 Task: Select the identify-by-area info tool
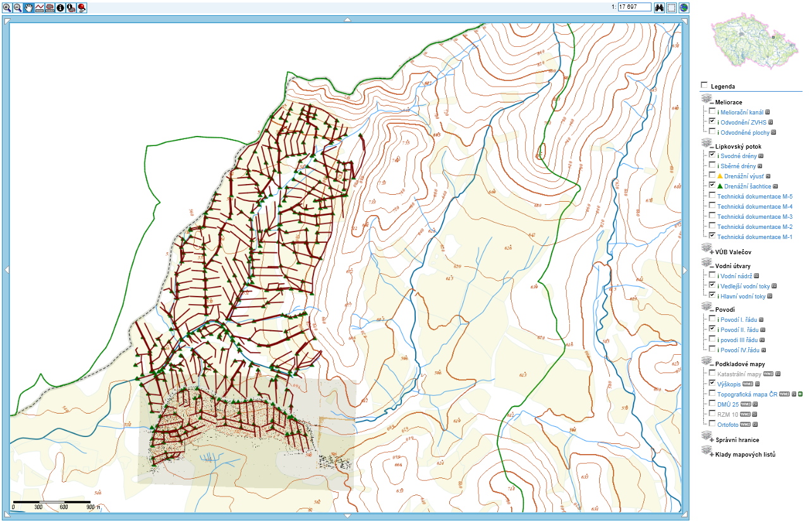[71, 8]
